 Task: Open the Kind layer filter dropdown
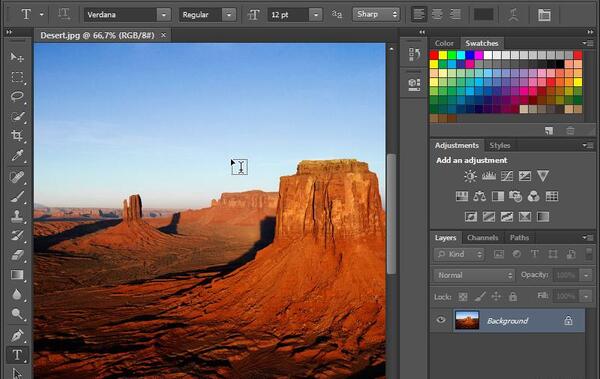click(x=459, y=254)
